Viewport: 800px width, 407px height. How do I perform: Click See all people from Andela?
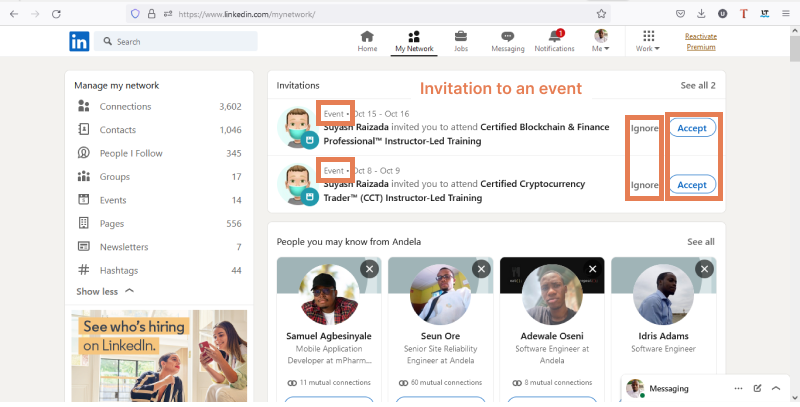(x=701, y=241)
